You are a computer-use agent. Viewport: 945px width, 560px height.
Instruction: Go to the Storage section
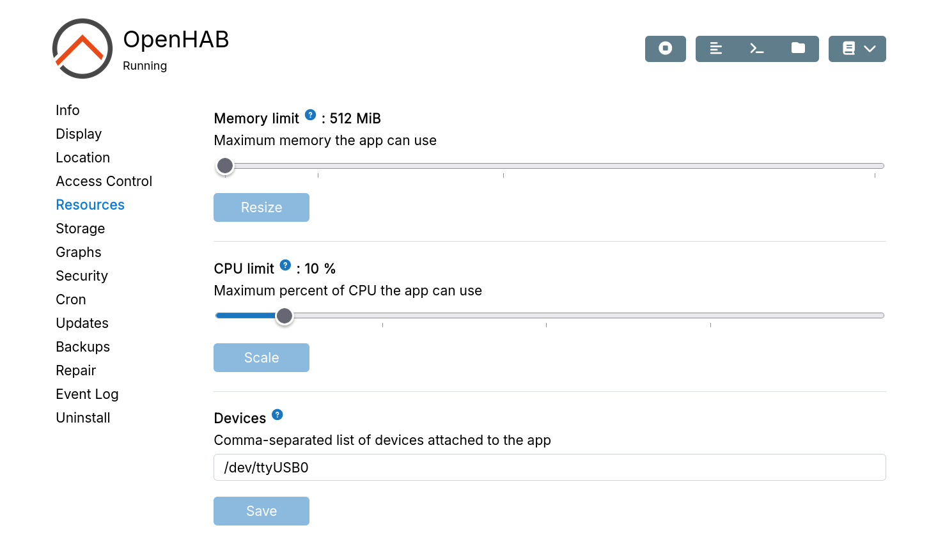(81, 229)
